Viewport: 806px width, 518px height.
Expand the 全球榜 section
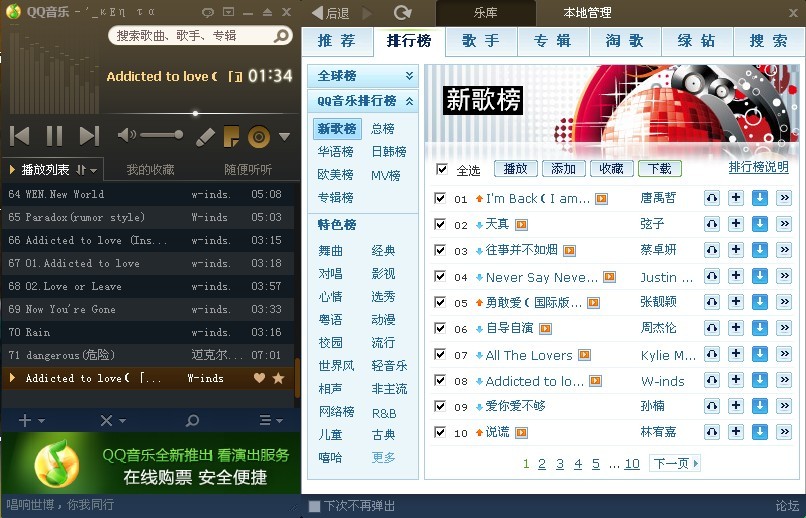[x=363, y=76]
